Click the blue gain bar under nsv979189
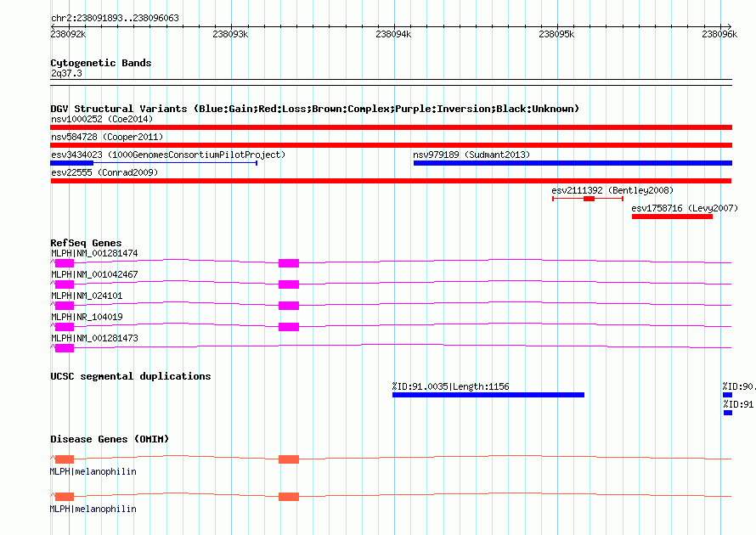 pyautogui.click(x=573, y=163)
